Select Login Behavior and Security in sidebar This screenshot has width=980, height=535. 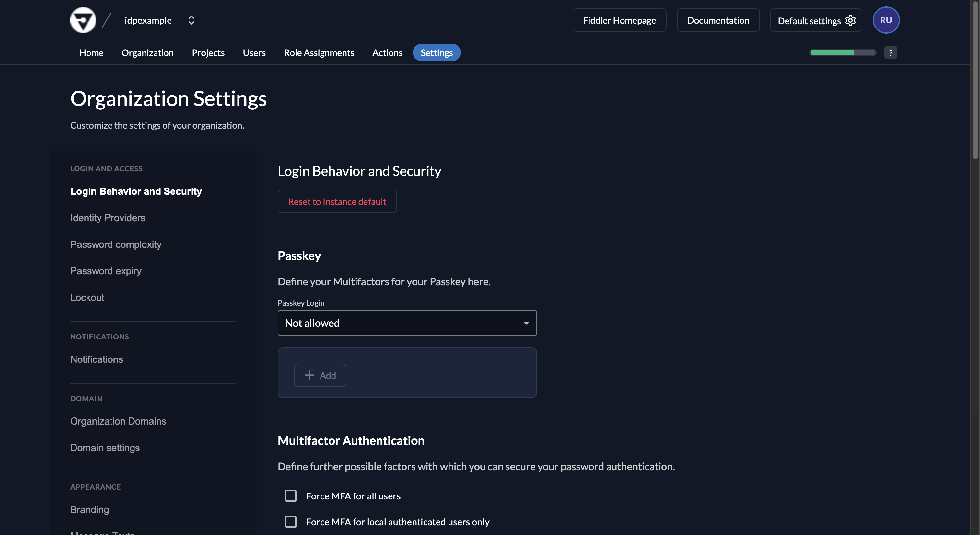click(136, 191)
